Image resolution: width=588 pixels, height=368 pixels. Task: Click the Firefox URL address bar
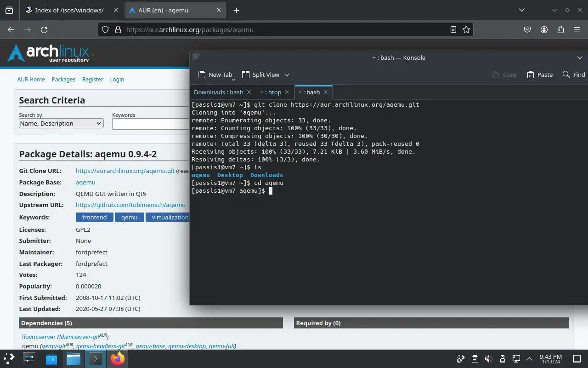[x=285, y=29]
